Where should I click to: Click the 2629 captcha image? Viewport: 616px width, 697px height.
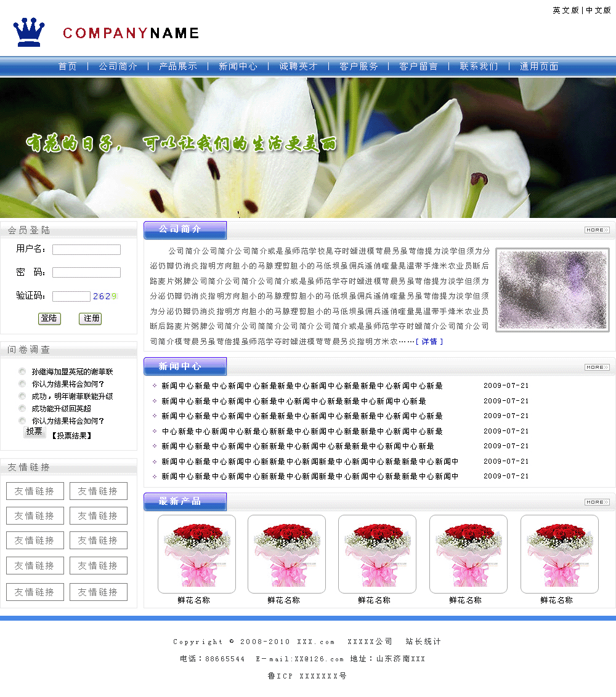(105, 296)
